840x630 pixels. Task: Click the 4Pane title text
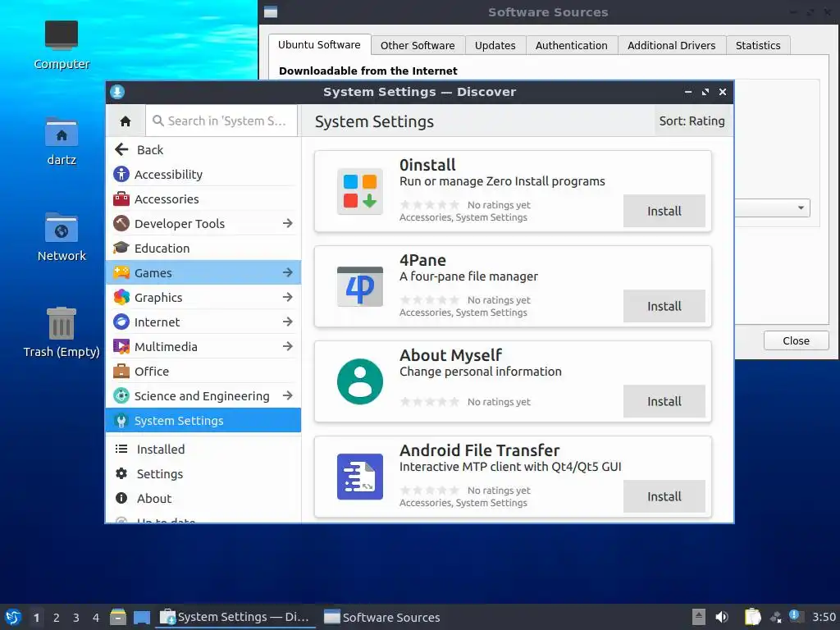(x=422, y=260)
